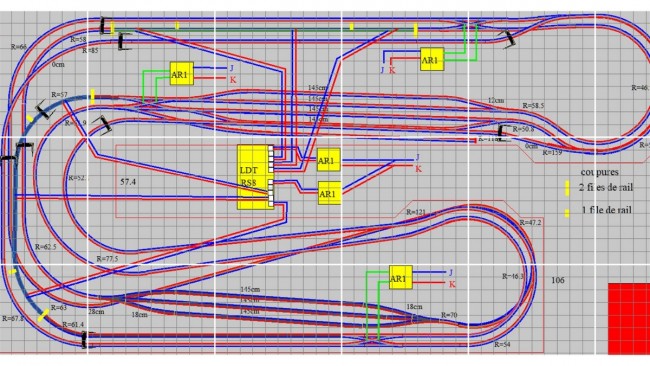Click the 57.4 dimension label
This screenshot has height=366, width=650.
point(128,182)
